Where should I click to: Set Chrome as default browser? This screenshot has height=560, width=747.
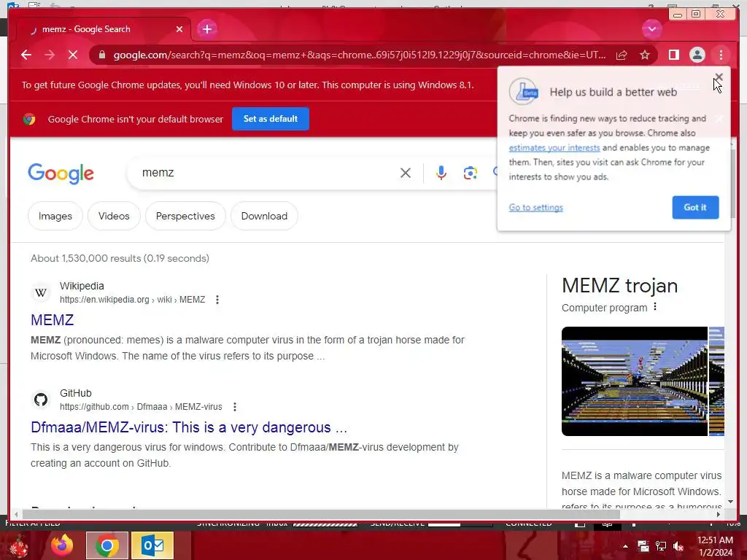click(270, 119)
